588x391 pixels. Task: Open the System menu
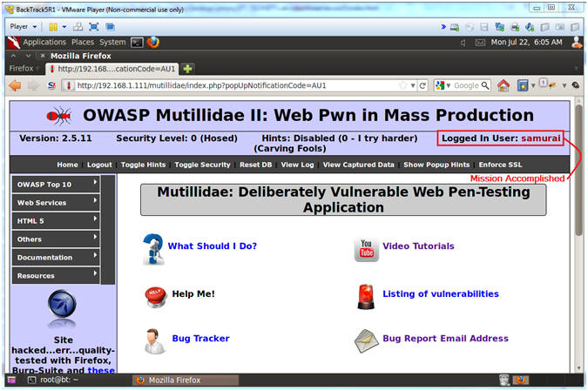[112, 42]
